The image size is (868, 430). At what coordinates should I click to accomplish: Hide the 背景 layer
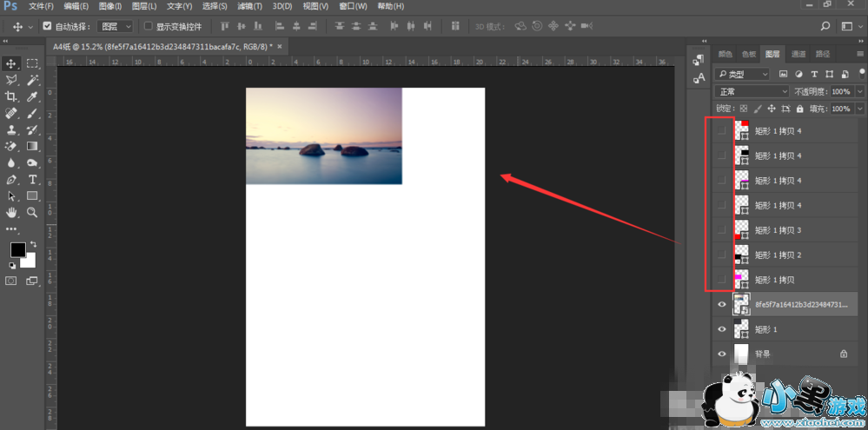[721, 354]
